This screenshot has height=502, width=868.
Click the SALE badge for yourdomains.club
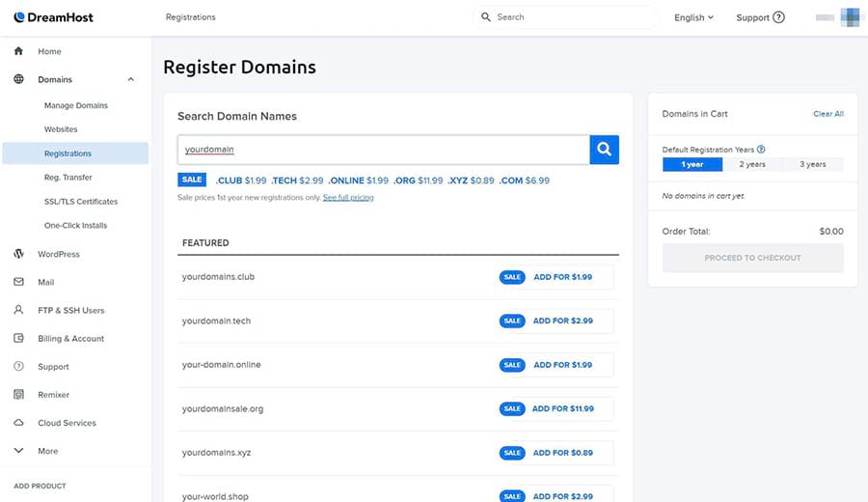pos(512,277)
